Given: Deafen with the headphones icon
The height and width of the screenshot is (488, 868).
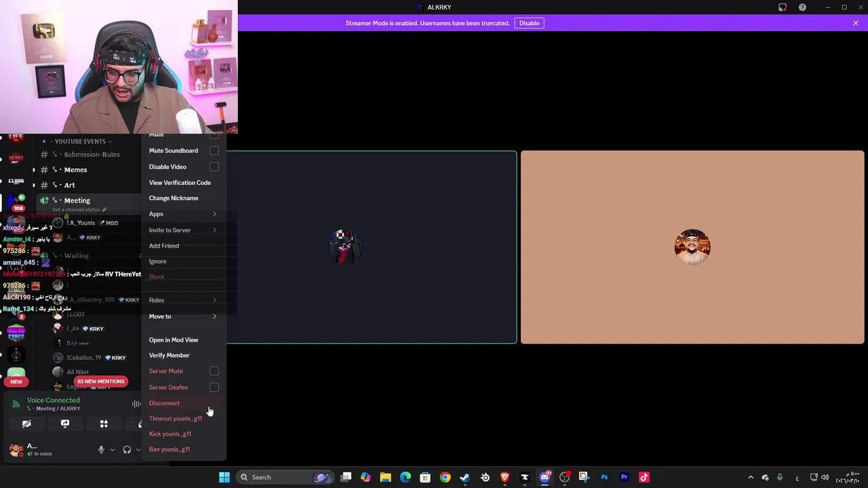Looking at the screenshot, I should click(x=127, y=450).
